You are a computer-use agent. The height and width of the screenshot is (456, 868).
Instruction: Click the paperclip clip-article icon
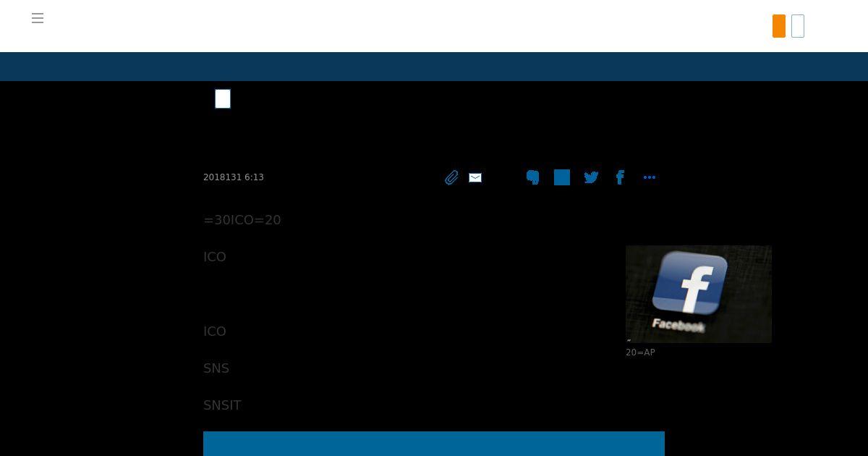click(x=451, y=177)
